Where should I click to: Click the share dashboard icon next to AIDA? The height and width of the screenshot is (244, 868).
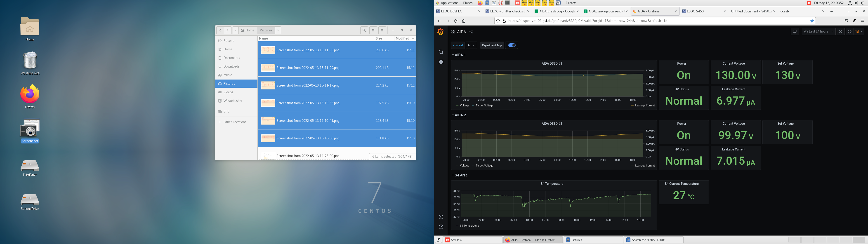471,32
